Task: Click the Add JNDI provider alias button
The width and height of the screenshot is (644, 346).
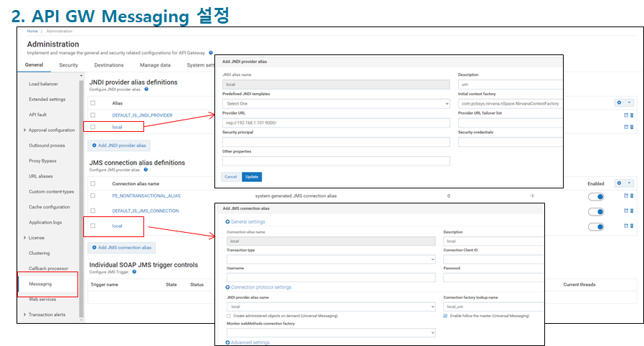Action: tap(119, 145)
